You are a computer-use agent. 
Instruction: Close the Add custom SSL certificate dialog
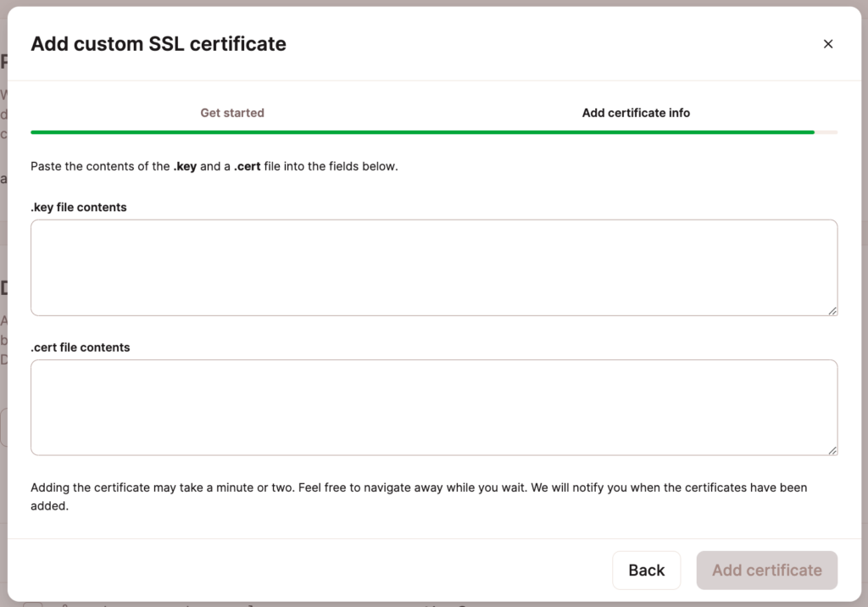pyautogui.click(x=828, y=43)
